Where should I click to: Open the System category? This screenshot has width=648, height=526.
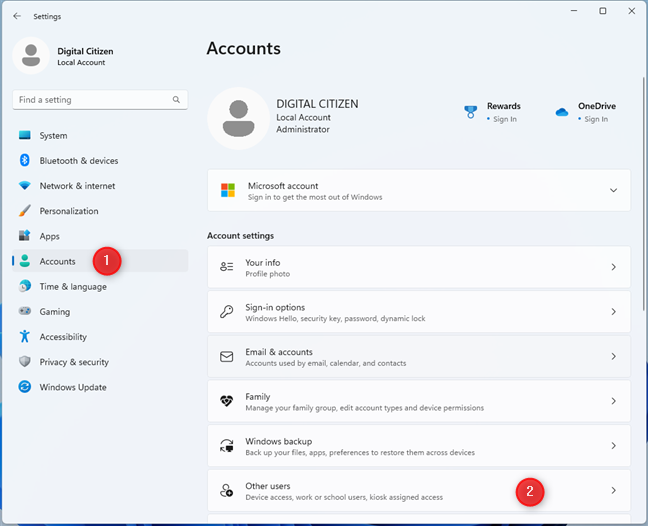(53, 136)
